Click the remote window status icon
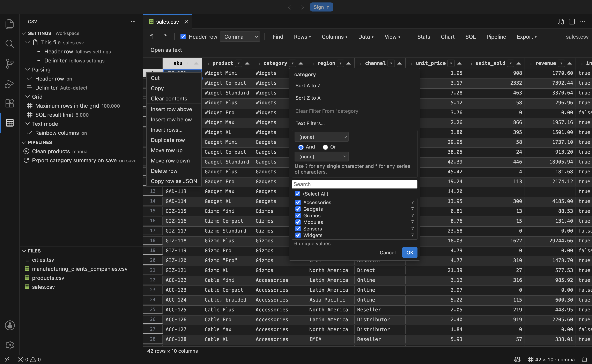 7,359
